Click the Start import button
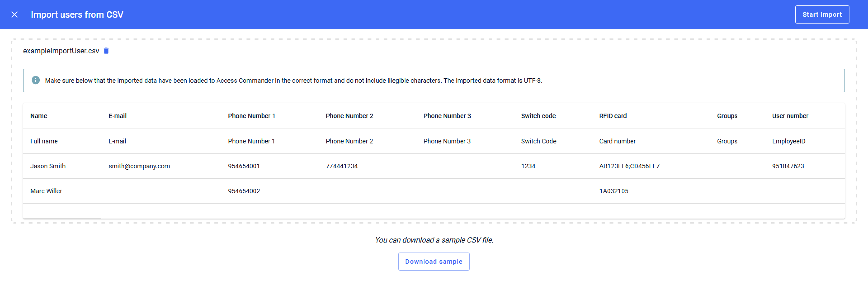The image size is (868, 305). pyautogui.click(x=822, y=14)
